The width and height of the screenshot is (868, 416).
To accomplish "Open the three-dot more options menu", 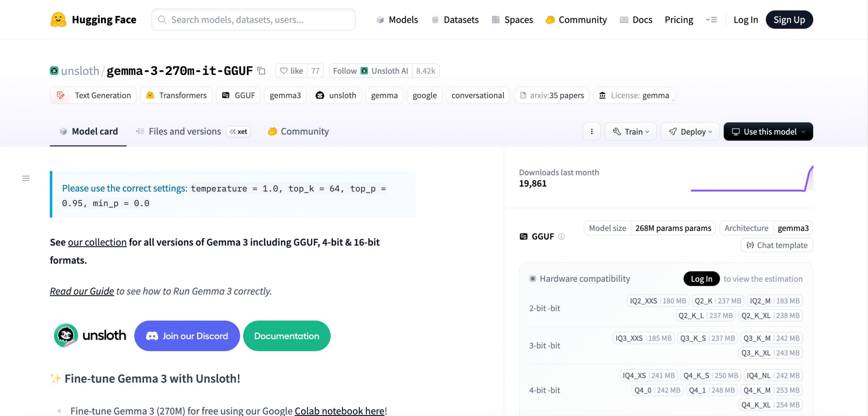I will pyautogui.click(x=592, y=132).
